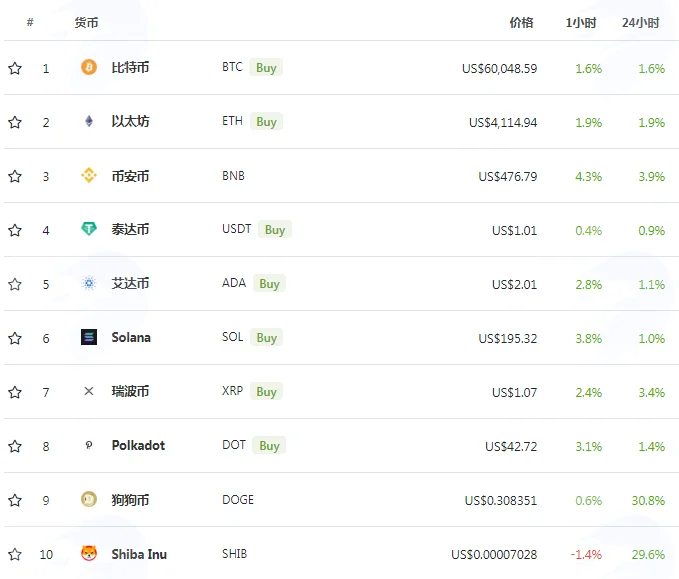Toggle favorite star for Shiba Inu row
This screenshot has height=579, width=679.
pyautogui.click(x=15, y=554)
